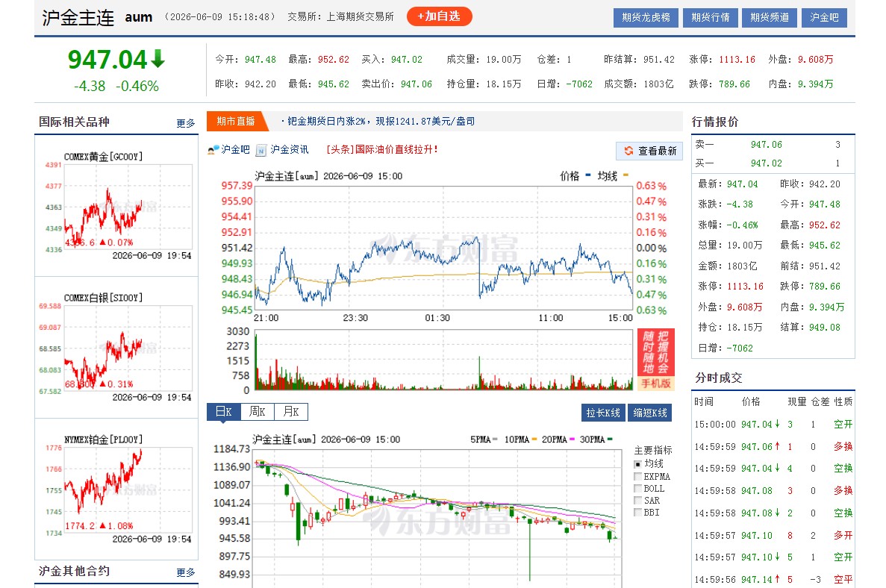
Task: Click the 5PMA legend marker
Action: [495, 439]
